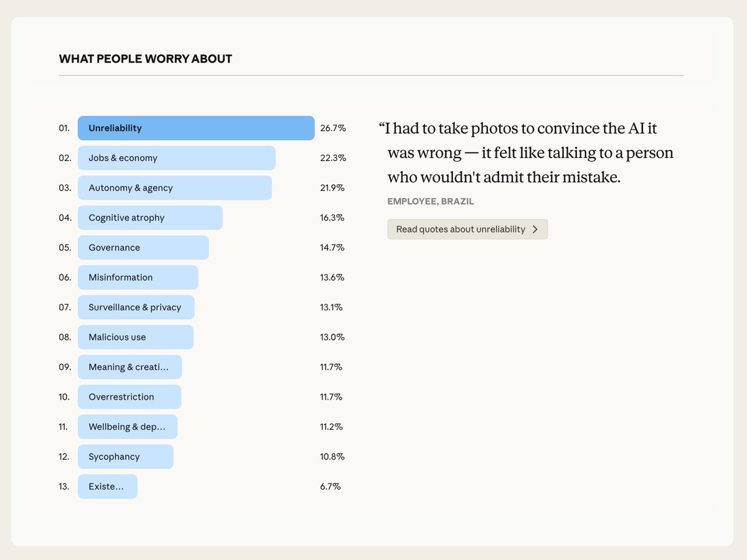Click chevron arrow in quotes button
Viewport: 747px width, 560px height.
pos(535,229)
